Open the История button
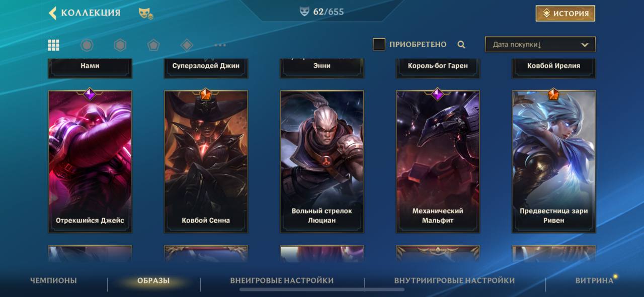 tap(566, 14)
